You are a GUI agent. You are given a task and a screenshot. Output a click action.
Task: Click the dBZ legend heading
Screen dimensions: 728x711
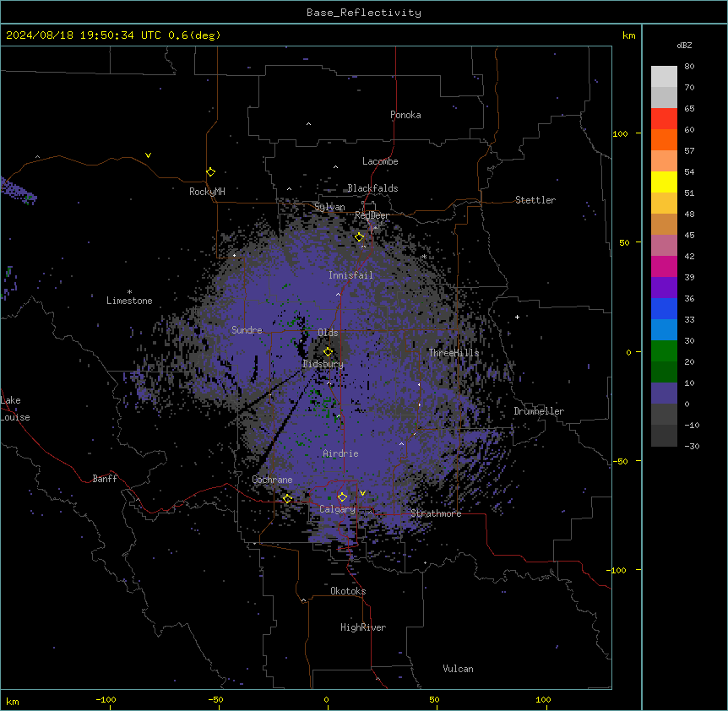pos(684,45)
